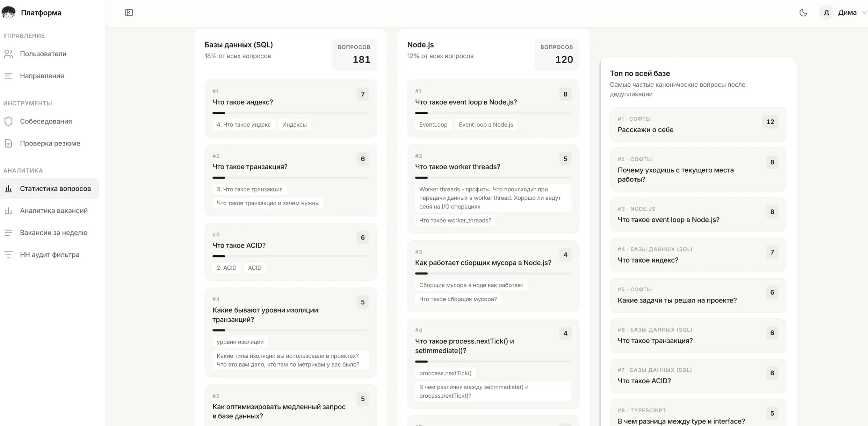
Task: Click the Аналитика вакансий chart icon
Action: (x=8, y=211)
